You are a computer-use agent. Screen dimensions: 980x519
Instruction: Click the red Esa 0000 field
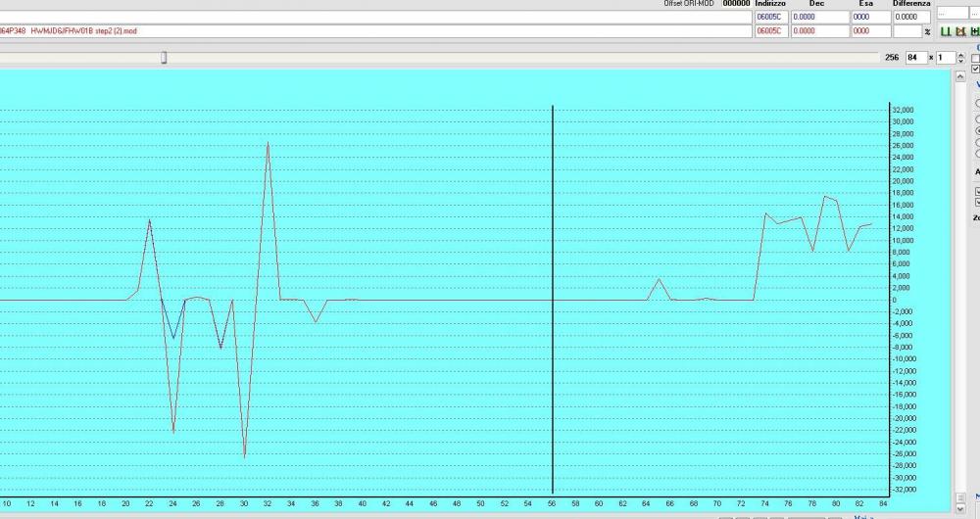pos(868,31)
